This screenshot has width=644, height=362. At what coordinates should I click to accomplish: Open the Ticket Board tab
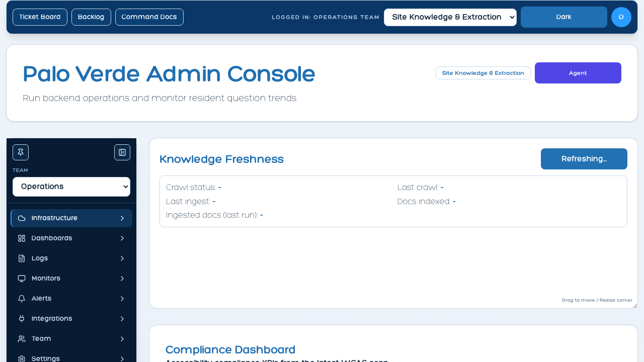click(40, 17)
